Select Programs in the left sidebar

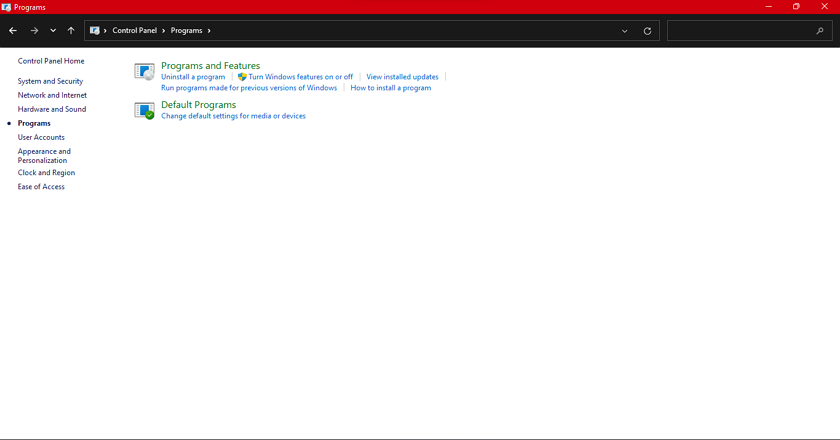click(x=34, y=123)
